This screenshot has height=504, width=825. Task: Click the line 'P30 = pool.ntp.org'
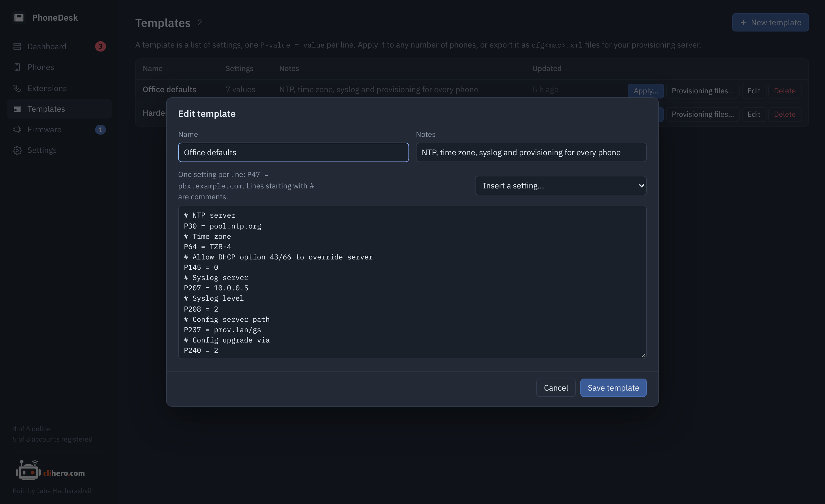[x=222, y=226]
